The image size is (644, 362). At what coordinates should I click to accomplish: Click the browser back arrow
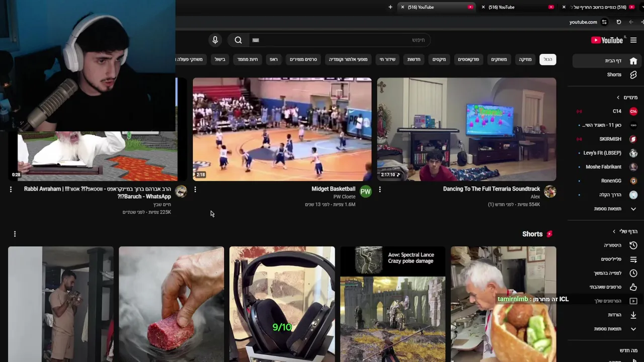pos(631,22)
